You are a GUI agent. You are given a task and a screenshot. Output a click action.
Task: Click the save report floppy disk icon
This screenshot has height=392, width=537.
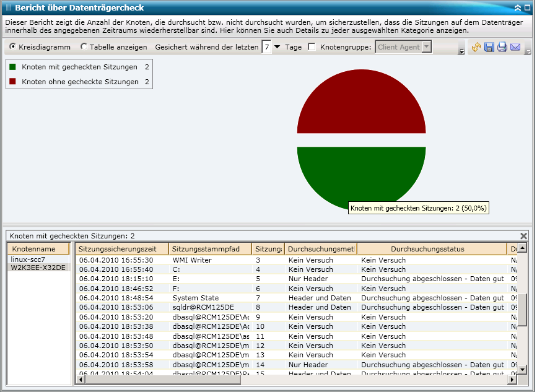489,47
